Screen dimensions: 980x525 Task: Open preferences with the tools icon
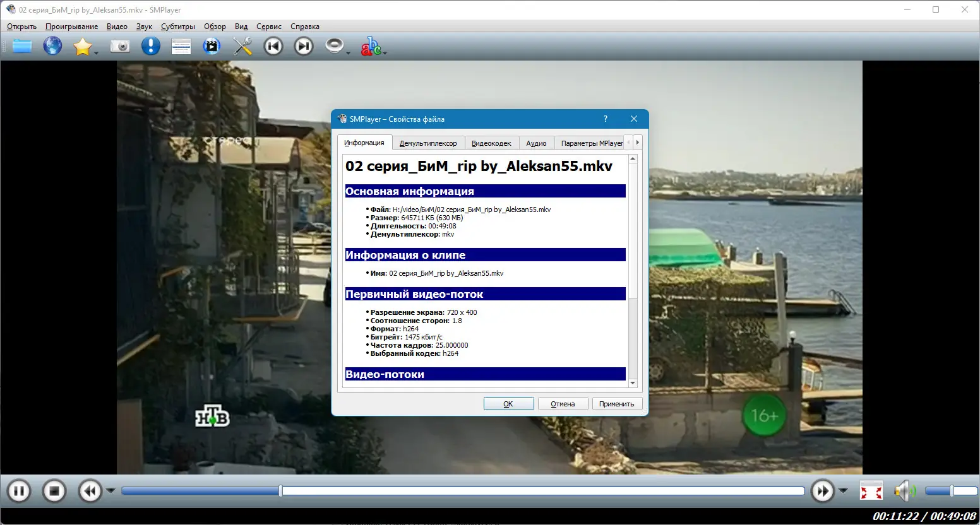242,45
